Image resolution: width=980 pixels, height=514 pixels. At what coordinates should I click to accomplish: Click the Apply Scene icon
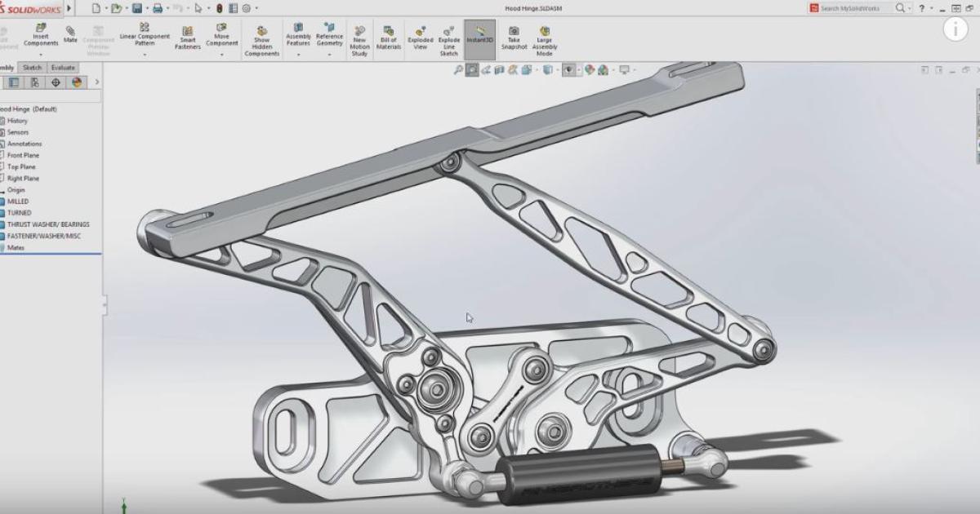click(x=602, y=70)
